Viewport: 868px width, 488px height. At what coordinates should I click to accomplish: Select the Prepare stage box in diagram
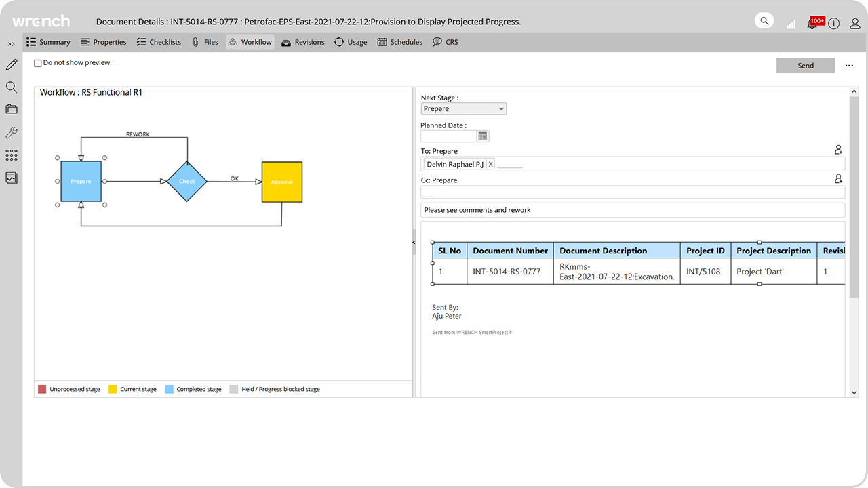coord(81,182)
